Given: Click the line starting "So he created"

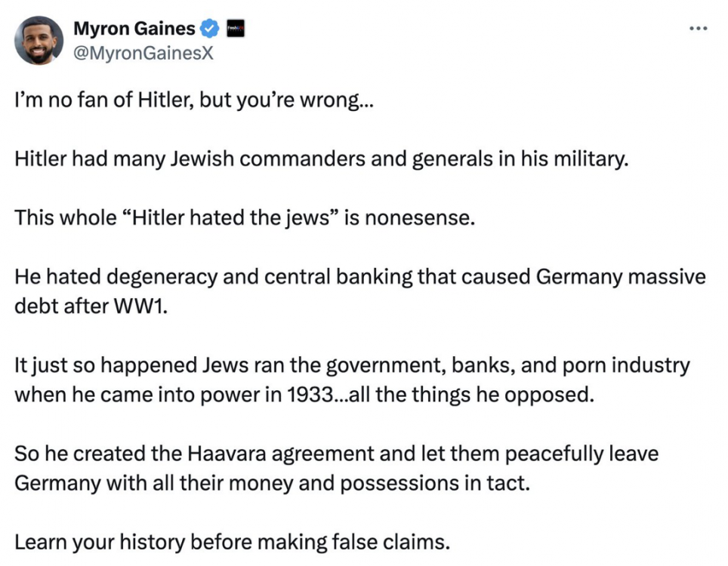Looking at the screenshot, I should [336, 454].
